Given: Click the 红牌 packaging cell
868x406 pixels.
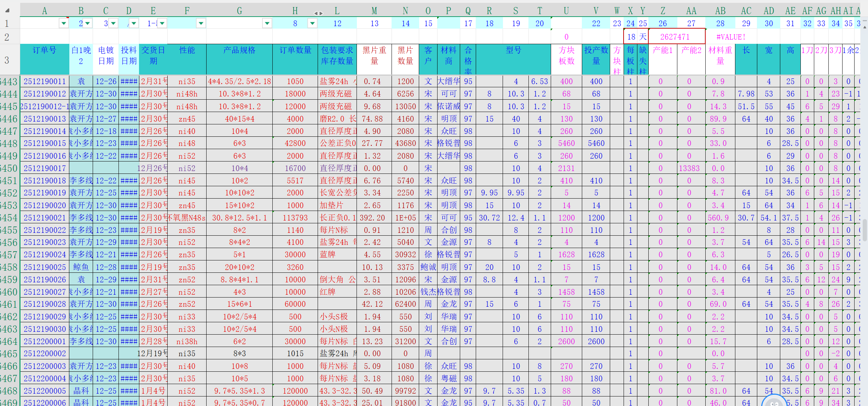Looking at the screenshot, I should (x=337, y=292).
